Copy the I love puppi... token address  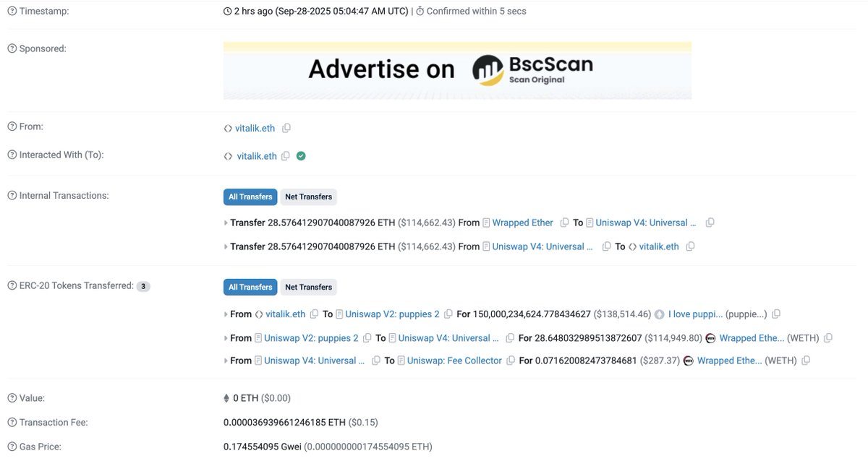[x=776, y=314]
